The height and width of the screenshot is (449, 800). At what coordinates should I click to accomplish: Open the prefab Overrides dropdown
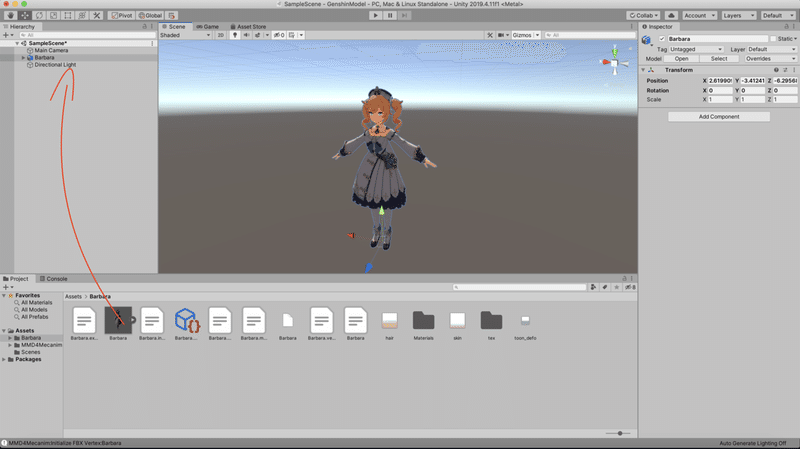(770, 59)
